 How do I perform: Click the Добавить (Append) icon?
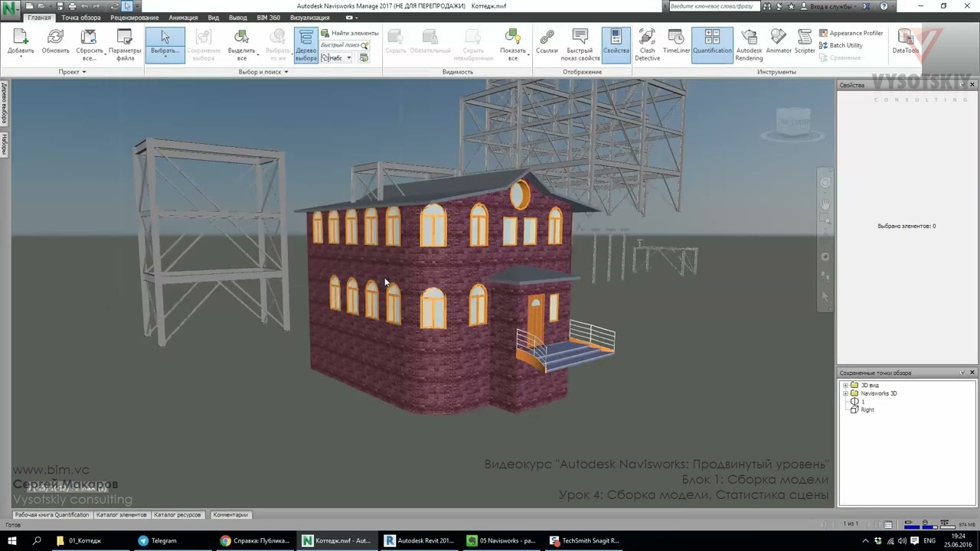21,38
